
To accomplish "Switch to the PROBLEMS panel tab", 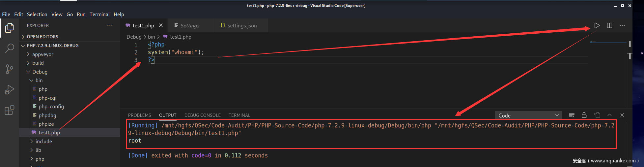I will pos(139,115).
